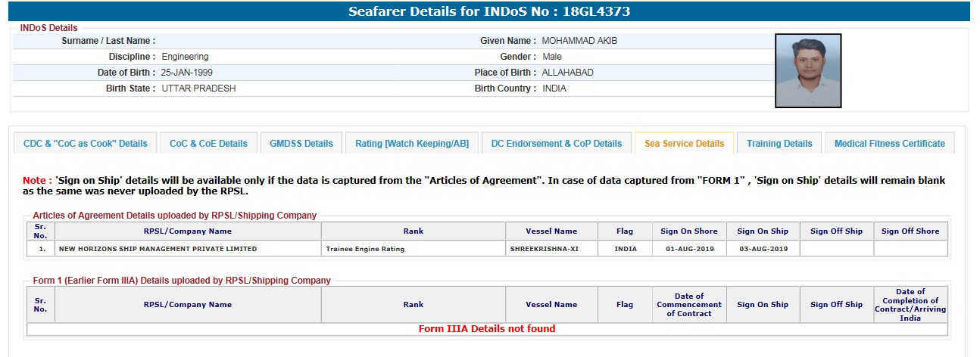Click the Seafarer Details INDoS title bar

coord(489,11)
